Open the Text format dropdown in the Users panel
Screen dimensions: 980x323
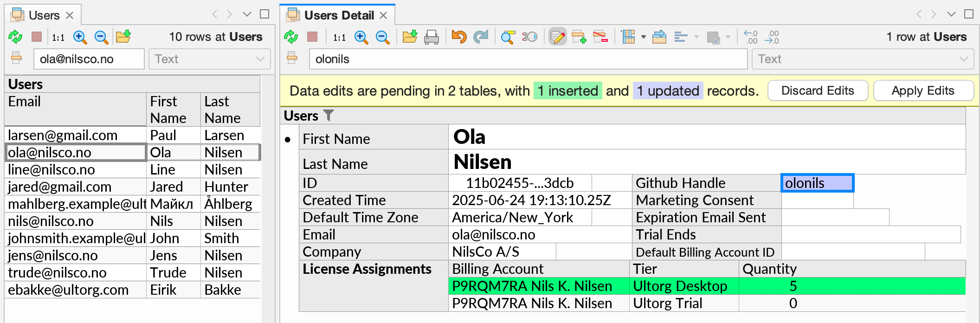(x=209, y=59)
